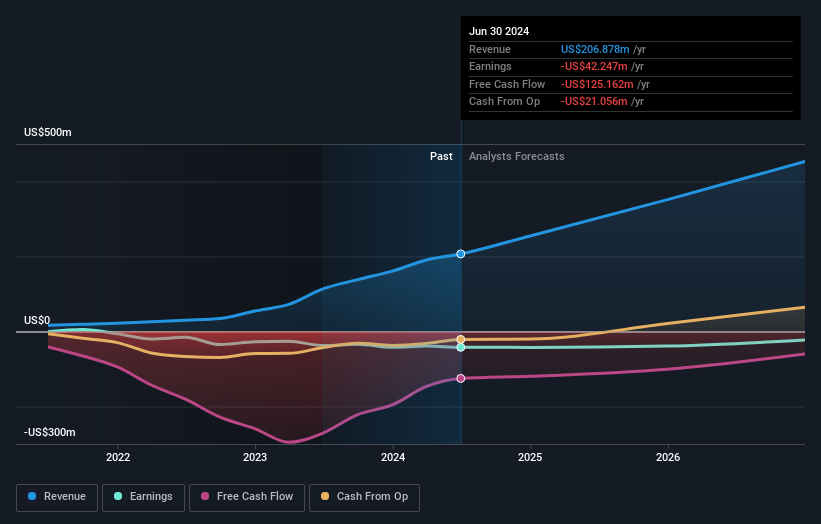
Task: Click the Earnings row label in tooltip
Action: point(490,66)
